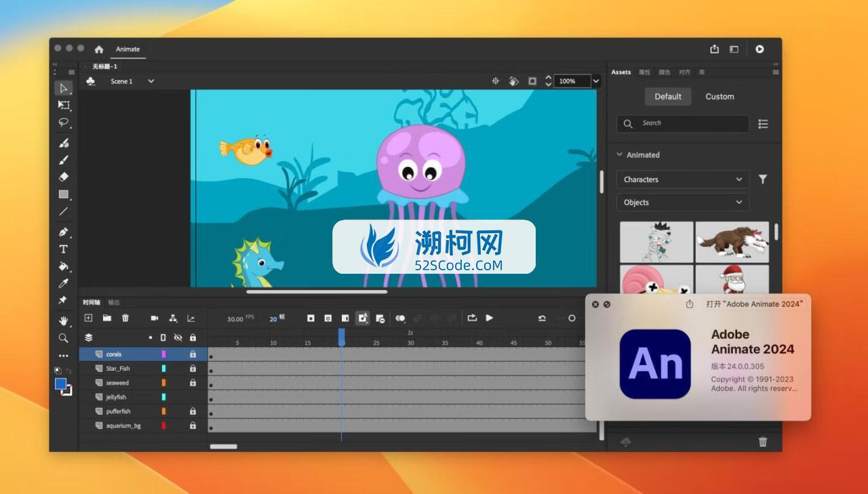Play the timeline animation

click(490, 318)
